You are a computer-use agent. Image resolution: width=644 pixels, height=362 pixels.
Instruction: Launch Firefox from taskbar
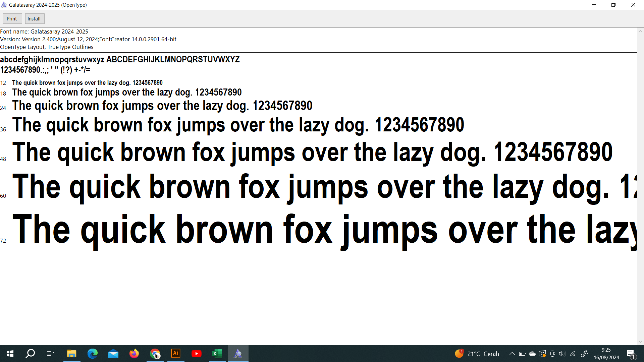tap(134, 354)
